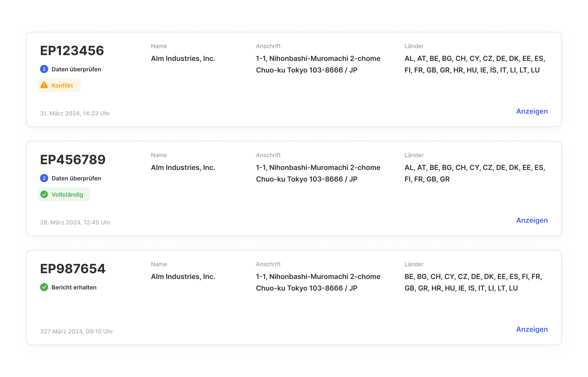Click the 31. März 2024 timestamp
Image resolution: width=588 pixels, height=377 pixels.
tap(75, 113)
